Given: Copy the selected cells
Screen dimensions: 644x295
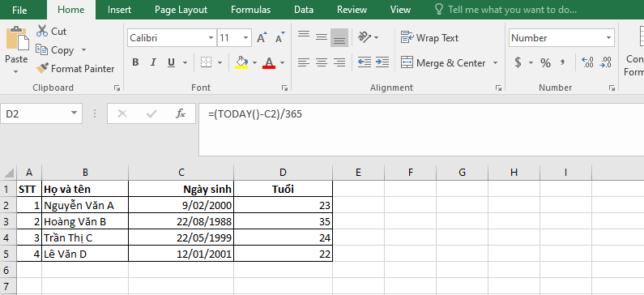Looking at the screenshot, I should point(55,50).
